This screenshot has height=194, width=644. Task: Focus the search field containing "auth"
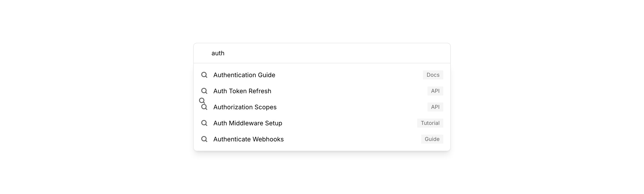pos(322,53)
